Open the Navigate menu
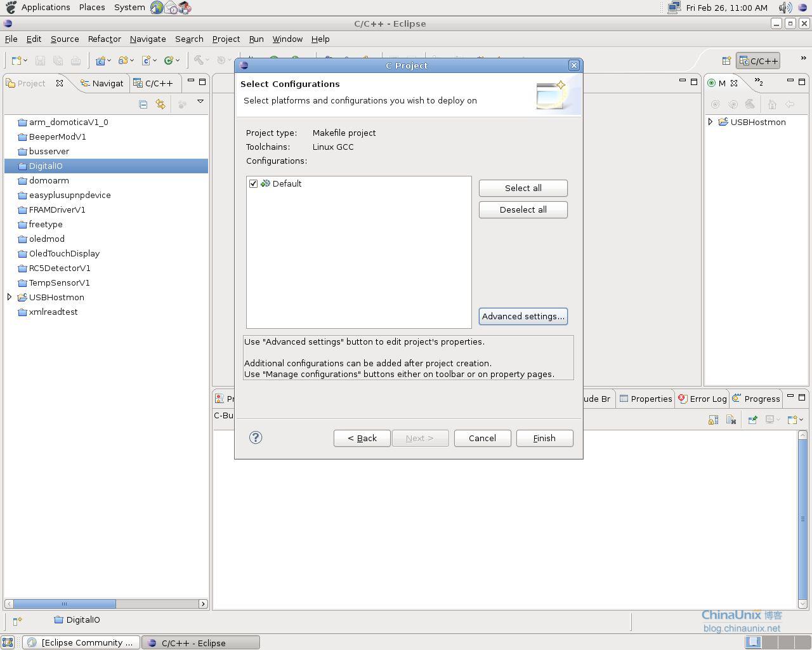The width and height of the screenshot is (812, 650). pyautogui.click(x=148, y=39)
